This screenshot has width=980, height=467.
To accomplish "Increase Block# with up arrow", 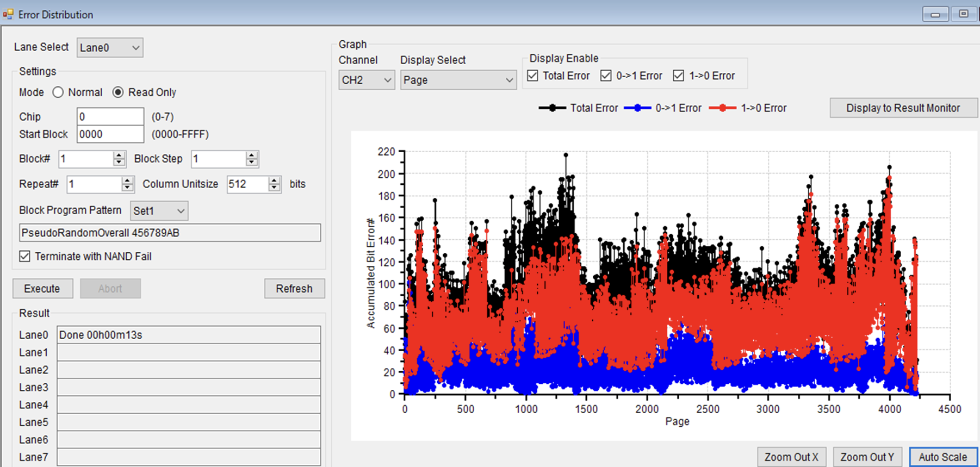I will (x=119, y=155).
